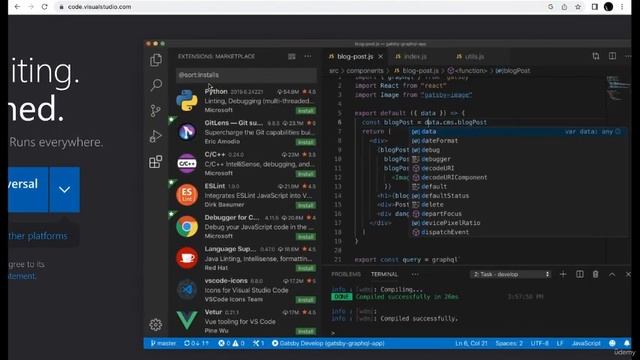Open the browser share icon
This screenshot has width=640, height=360.
click(564, 7)
